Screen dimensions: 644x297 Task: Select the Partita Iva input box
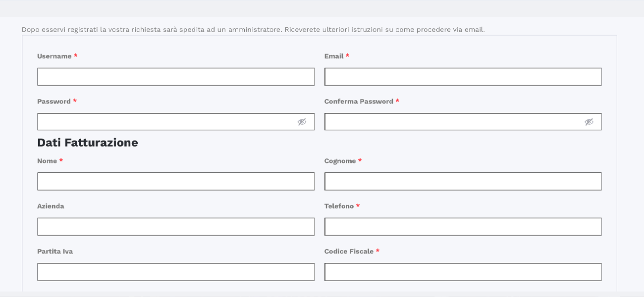coord(176,272)
